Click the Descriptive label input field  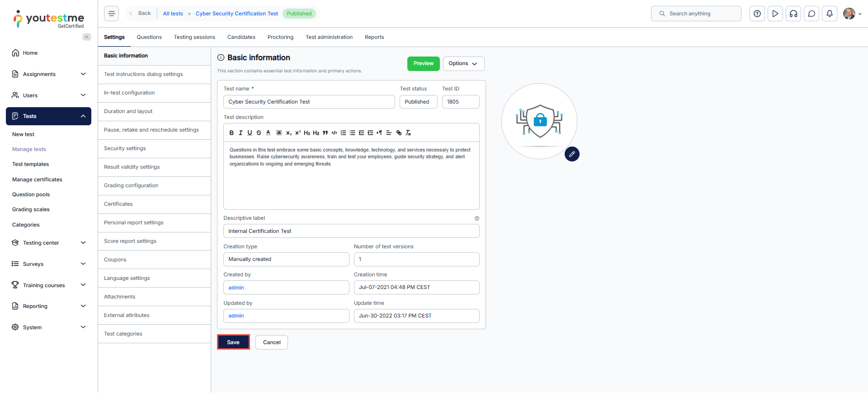[351, 231]
